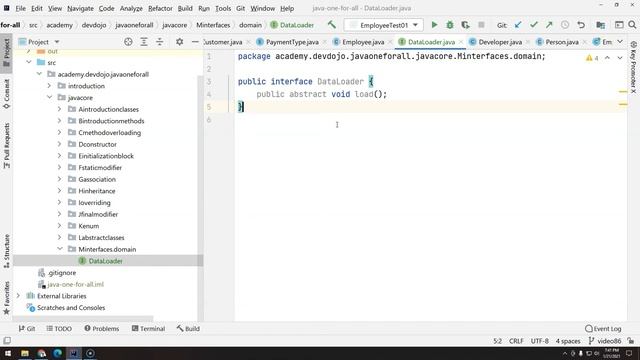Open the Git tool window button
Viewport: 640px width, 360px height.
pos(27,329)
